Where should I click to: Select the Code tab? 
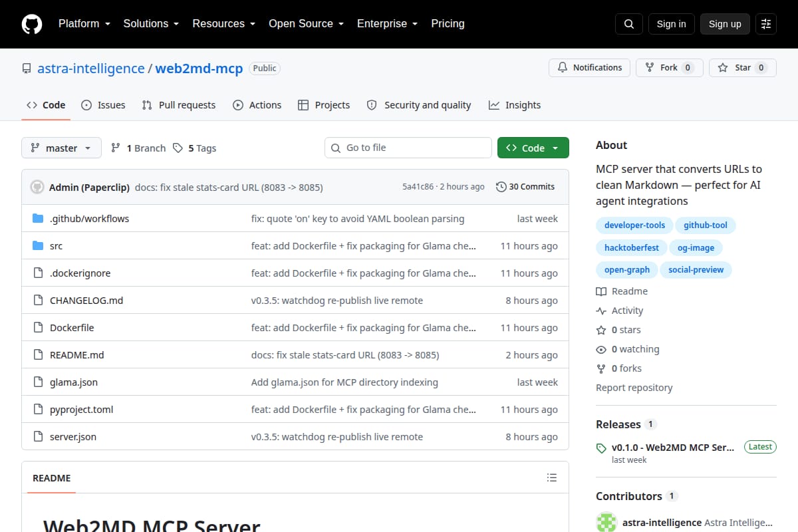pos(46,105)
